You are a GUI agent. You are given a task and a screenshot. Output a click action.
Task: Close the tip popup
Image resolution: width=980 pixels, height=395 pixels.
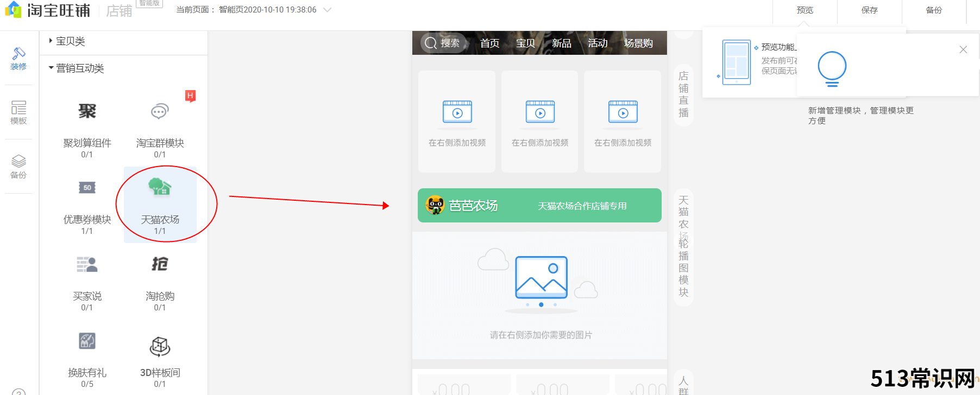(x=963, y=49)
